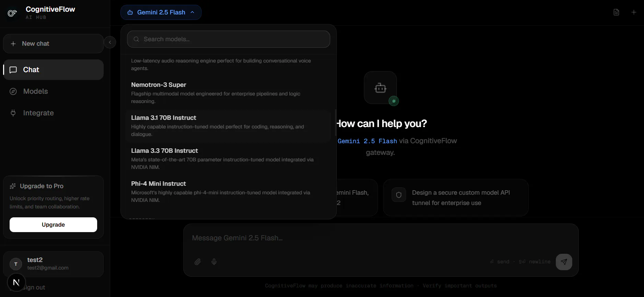Image resolution: width=644 pixels, height=297 pixels.
Task: Open test2 user profile card
Action: click(53, 264)
